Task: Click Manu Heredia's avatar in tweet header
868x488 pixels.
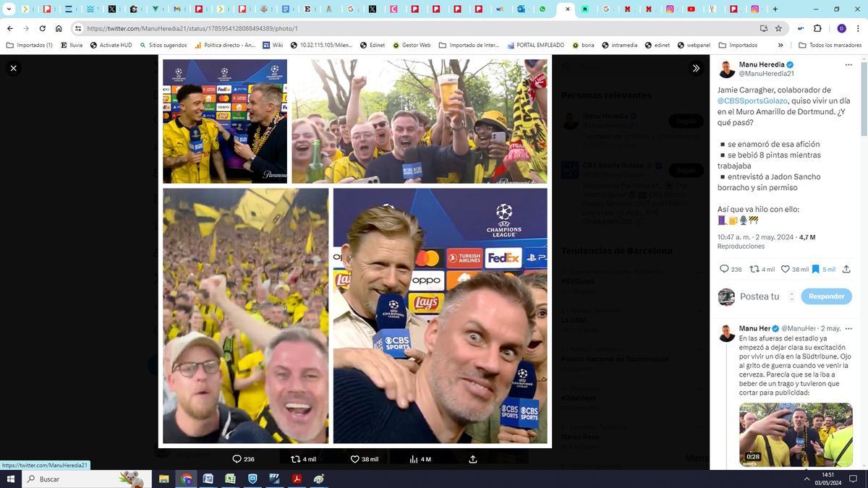Action: click(726, 69)
